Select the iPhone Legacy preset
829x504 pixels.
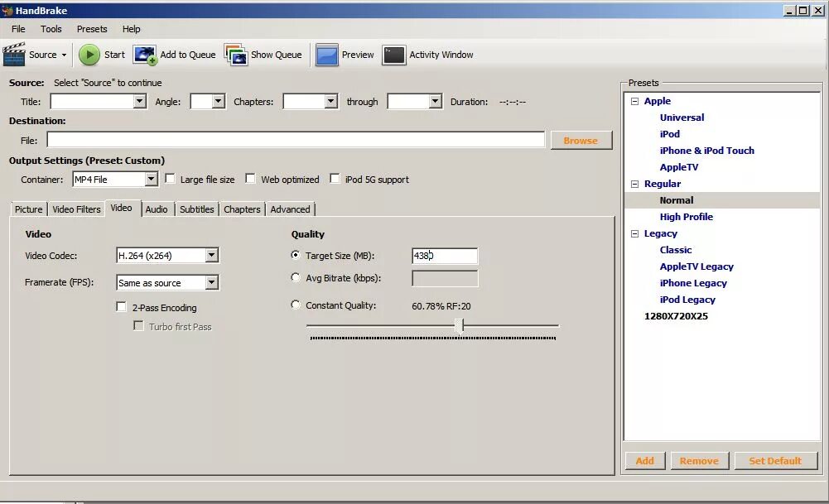[693, 283]
